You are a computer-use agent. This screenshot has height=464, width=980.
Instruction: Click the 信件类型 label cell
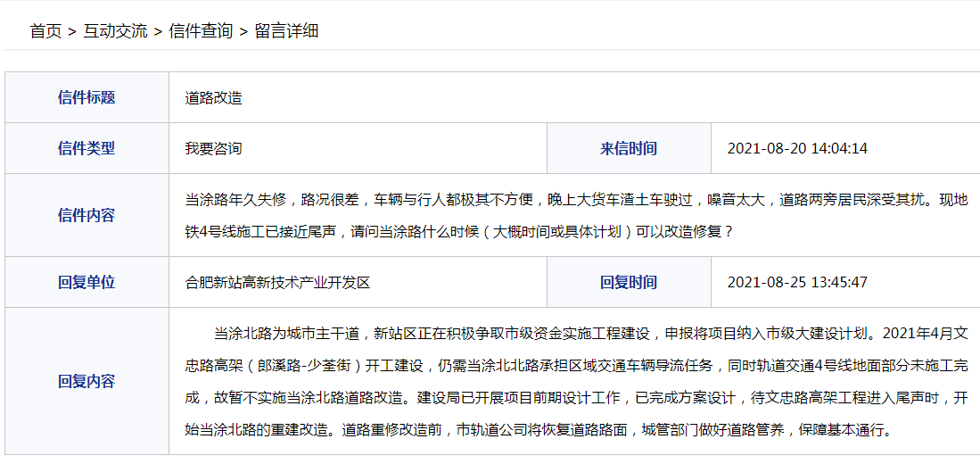pyautogui.click(x=86, y=148)
